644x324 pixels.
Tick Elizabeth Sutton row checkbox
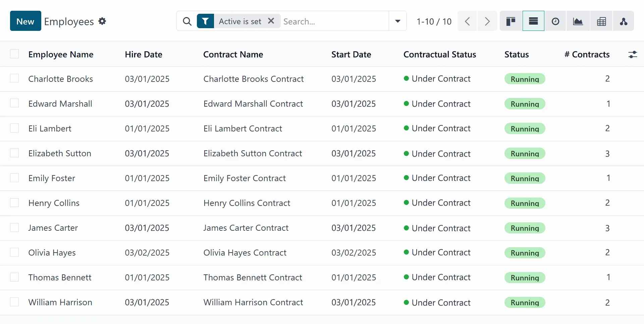point(14,153)
